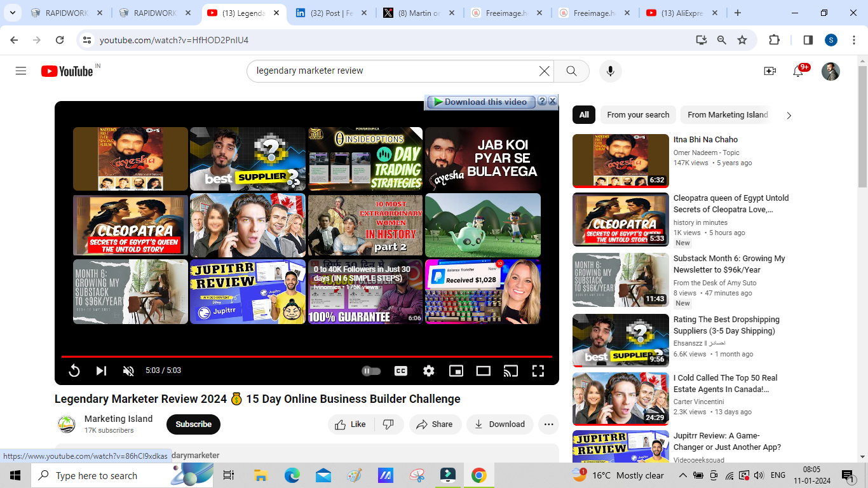Open more actions ellipsis menu
Viewport: 868px width, 488px height.
pyautogui.click(x=549, y=424)
